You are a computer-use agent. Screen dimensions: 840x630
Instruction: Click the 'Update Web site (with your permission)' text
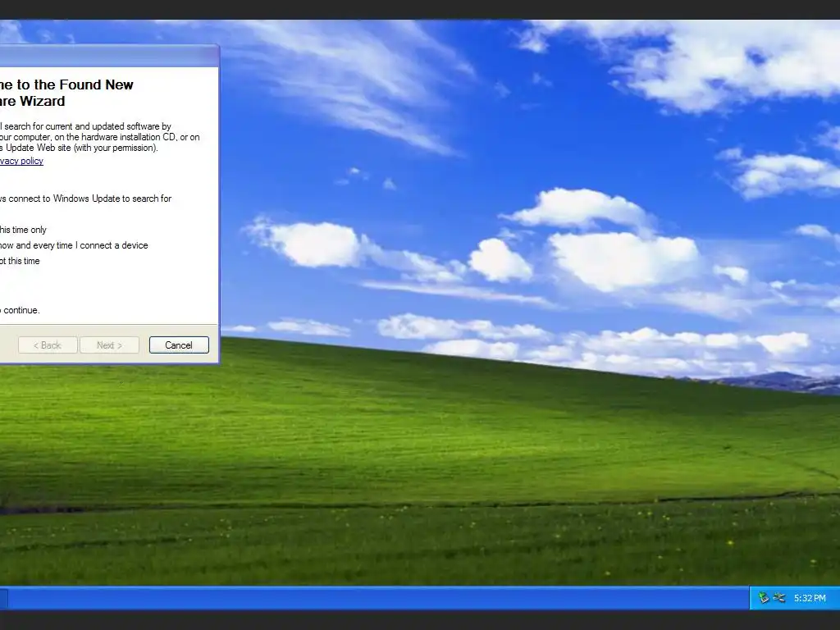pyautogui.click(x=81, y=148)
